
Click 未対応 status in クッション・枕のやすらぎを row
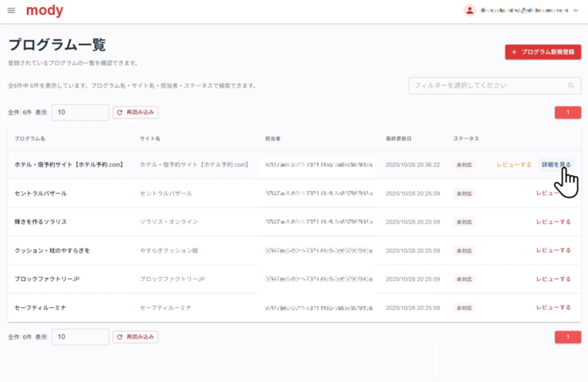[464, 250]
